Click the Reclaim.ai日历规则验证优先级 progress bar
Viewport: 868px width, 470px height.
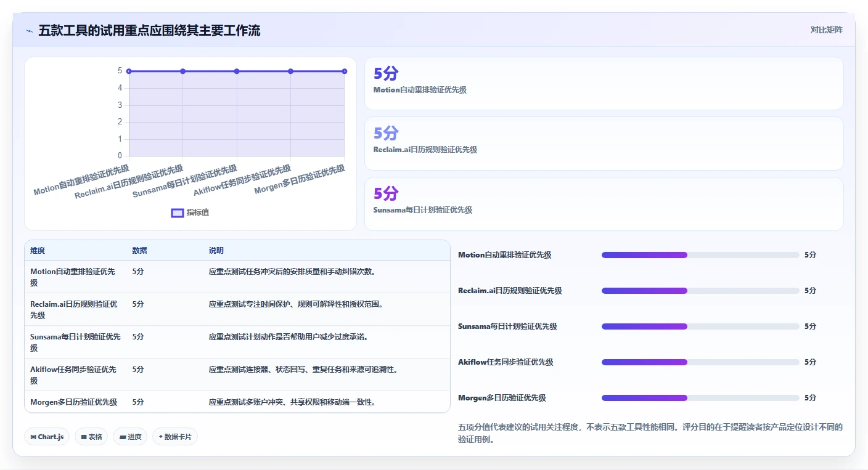click(700, 291)
